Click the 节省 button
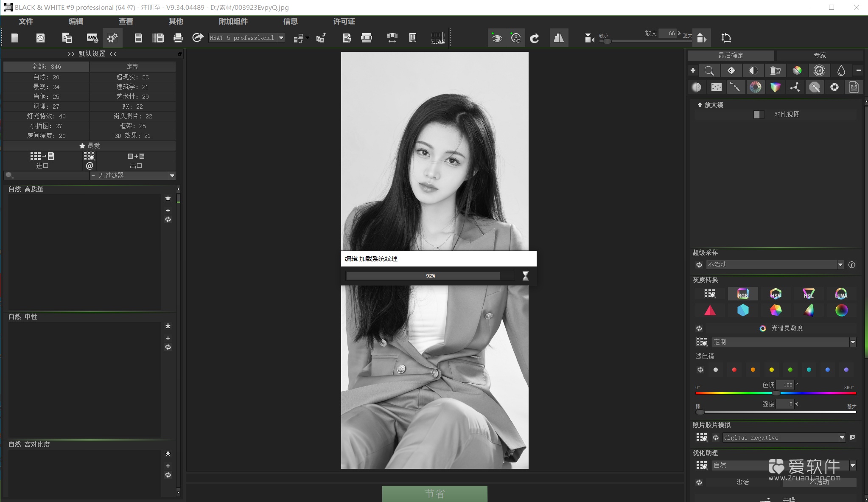 coord(434,494)
